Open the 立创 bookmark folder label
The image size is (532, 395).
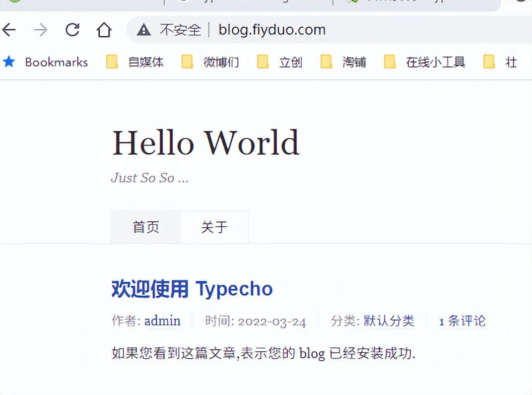pos(290,62)
